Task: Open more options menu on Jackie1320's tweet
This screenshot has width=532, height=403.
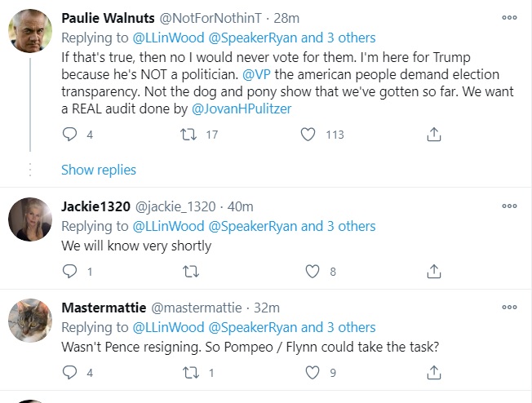Action: [509, 206]
